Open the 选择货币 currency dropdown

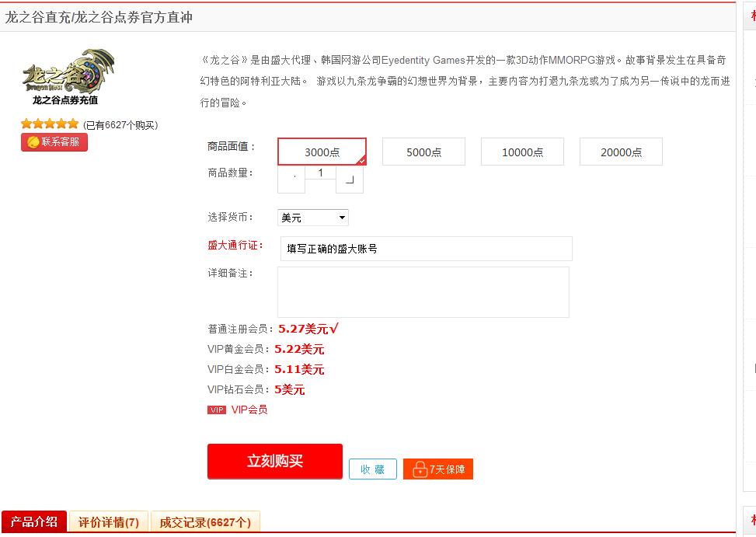pyautogui.click(x=313, y=218)
